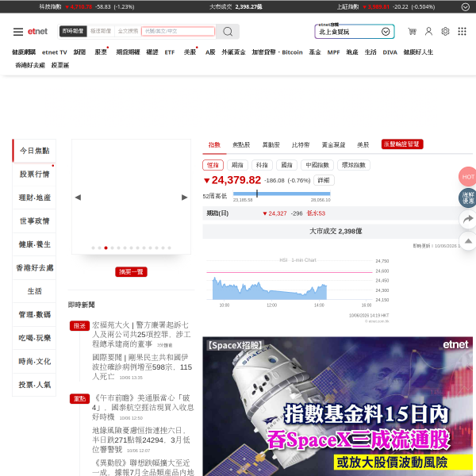This screenshot has height=476, width=476.
Task: Open the nine-dot apps grid icon
Action: pos(462,31)
